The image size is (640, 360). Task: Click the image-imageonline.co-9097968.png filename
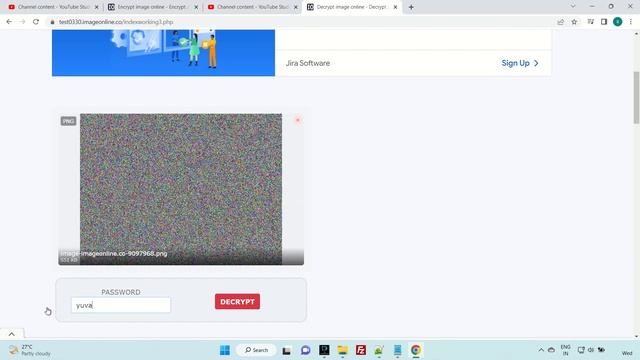[x=114, y=253]
